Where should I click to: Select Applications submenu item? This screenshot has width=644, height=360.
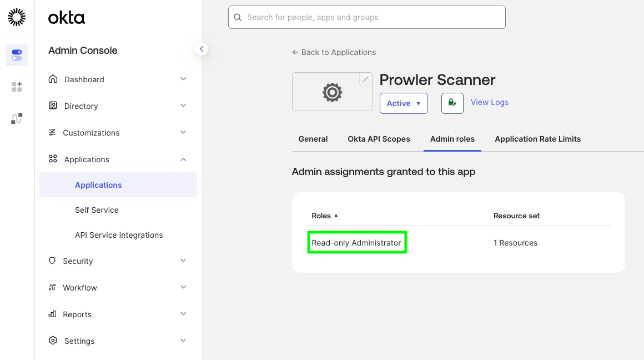(118, 185)
